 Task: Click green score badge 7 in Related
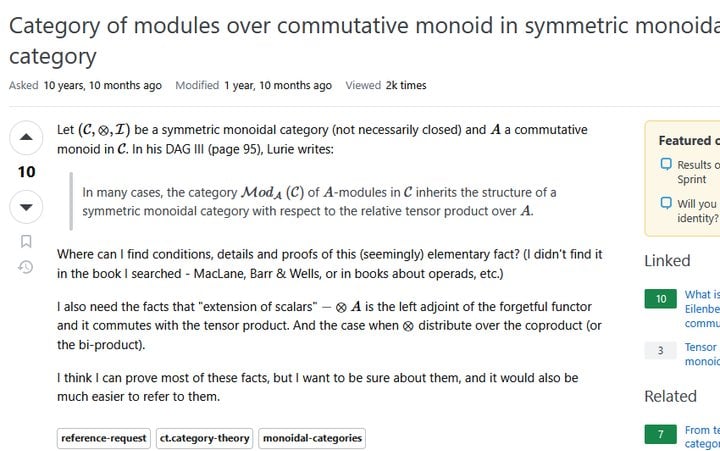660,434
